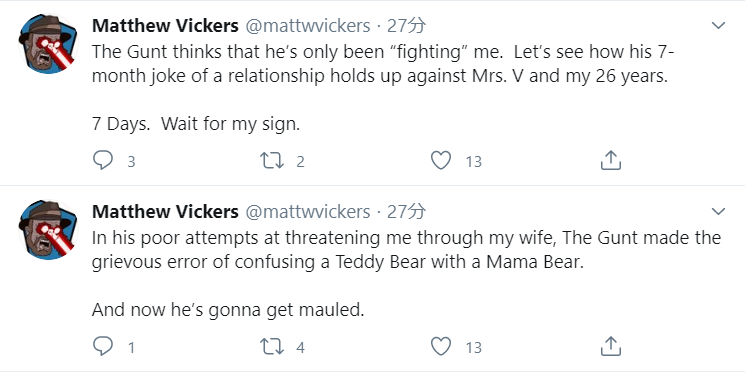This screenshot has height=377, width=745.
Task: Share the first tweet via the upload icon
Action: pyautogui.click(x=611, y=160)
